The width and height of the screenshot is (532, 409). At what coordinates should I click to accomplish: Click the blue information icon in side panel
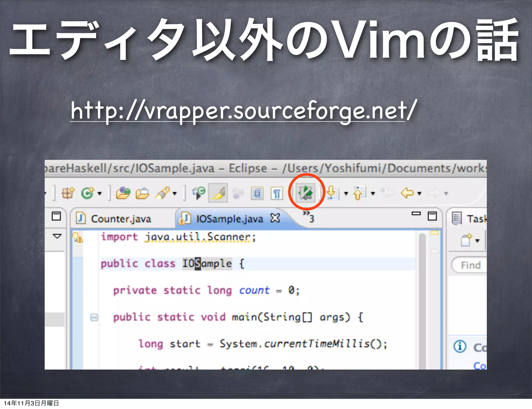pyautogui.click(x=460, y=346)
